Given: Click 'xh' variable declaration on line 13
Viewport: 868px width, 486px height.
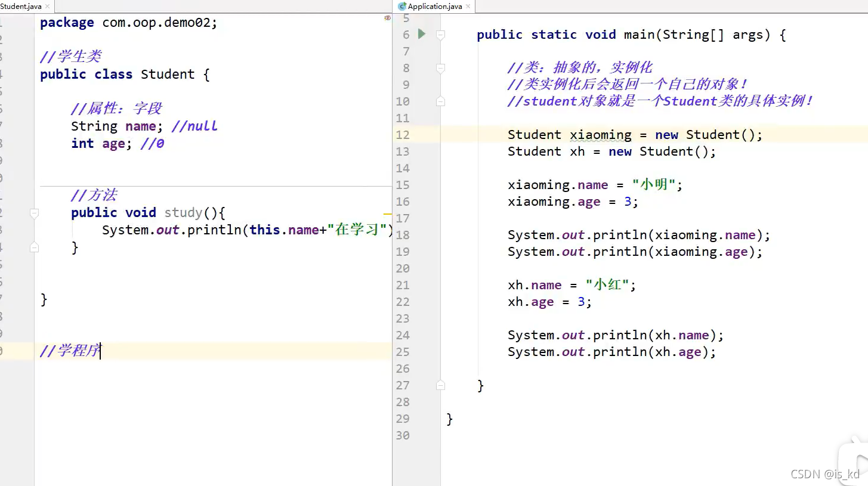Looking at the screenshot, I should [577, 151].
